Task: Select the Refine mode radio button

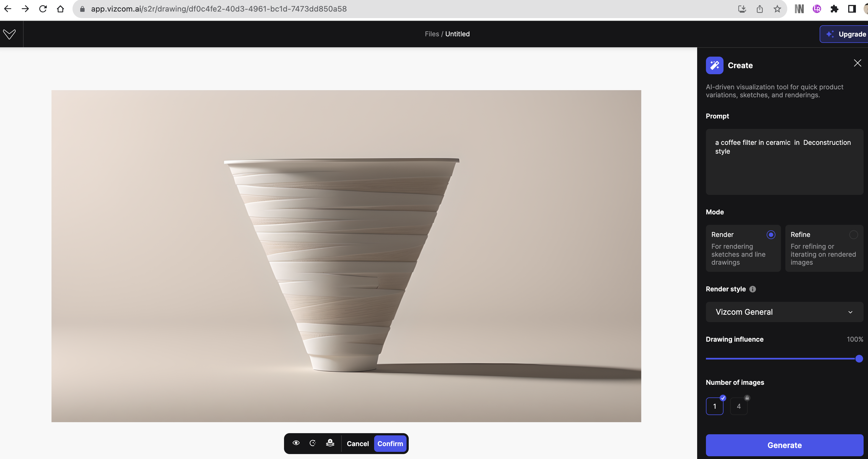Action: (853, 235)
